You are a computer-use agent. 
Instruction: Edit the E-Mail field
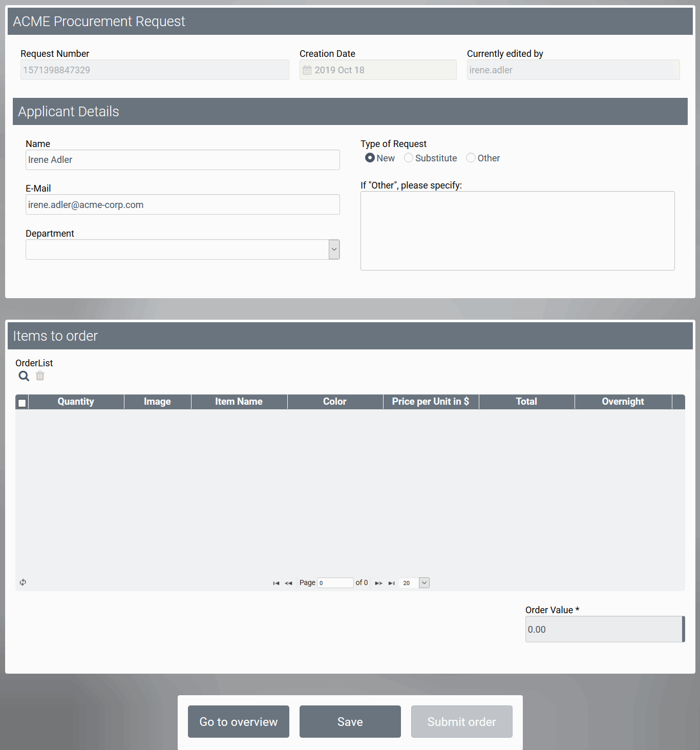pyautogui.click(x=183, y=204)
